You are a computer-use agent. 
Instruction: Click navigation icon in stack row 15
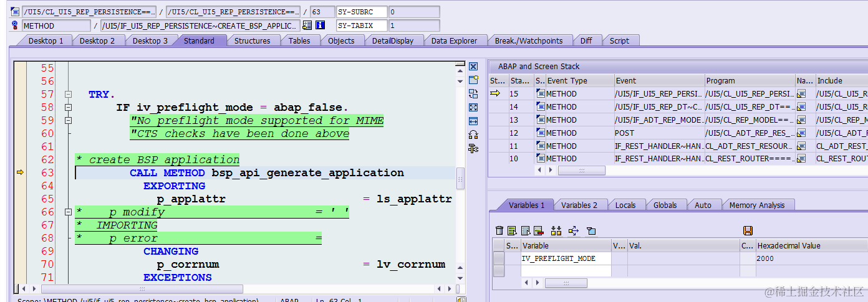(801, 93)
